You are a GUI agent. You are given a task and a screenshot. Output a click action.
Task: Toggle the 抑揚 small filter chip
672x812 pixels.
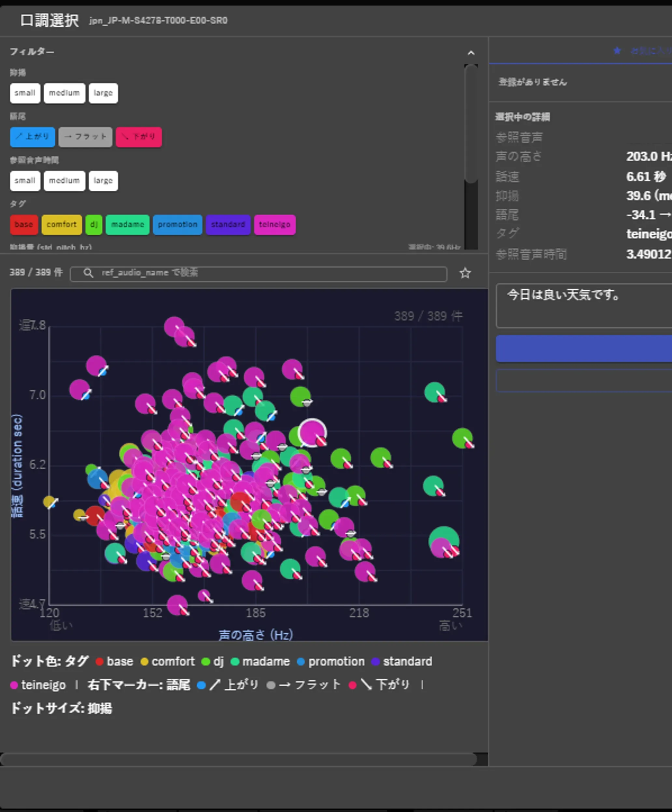(25, 93)
